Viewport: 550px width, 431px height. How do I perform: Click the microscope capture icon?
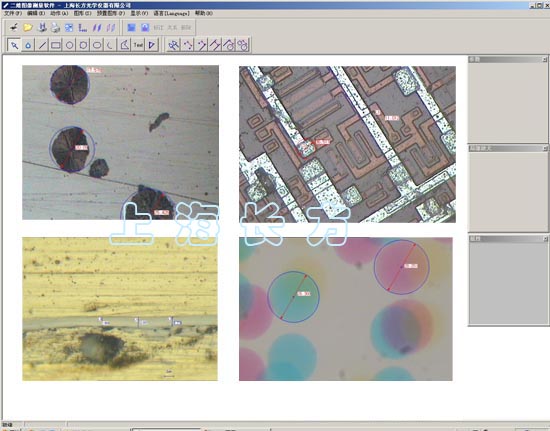(x=14, y=27)
